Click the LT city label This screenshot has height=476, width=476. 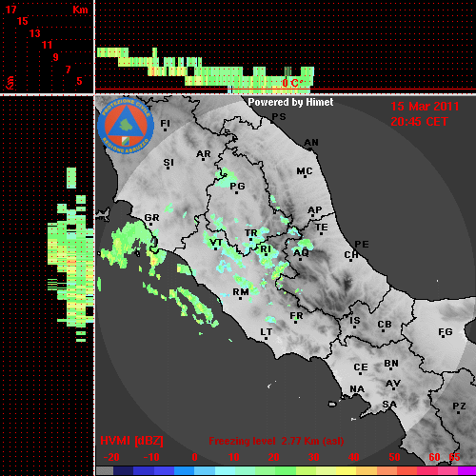(267, 332)
